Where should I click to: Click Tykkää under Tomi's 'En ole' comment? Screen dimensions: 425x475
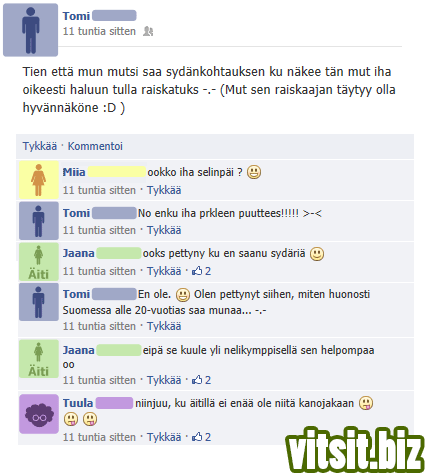(164, 326)
